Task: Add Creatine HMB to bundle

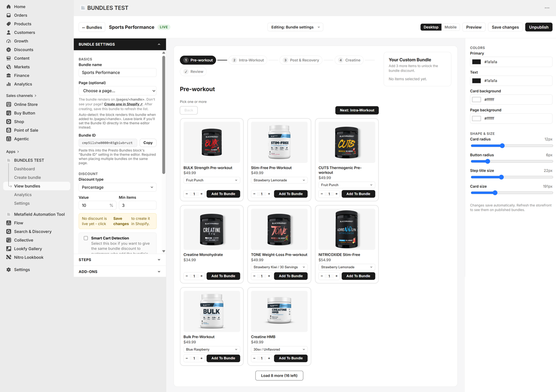Action: pos(290,358)
